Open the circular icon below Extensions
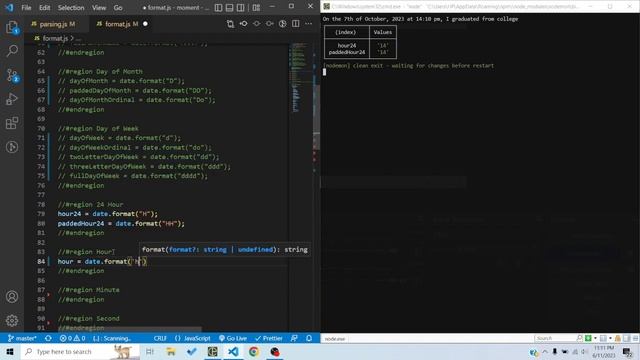Screen dimensions: 640x360 (12, 147)
